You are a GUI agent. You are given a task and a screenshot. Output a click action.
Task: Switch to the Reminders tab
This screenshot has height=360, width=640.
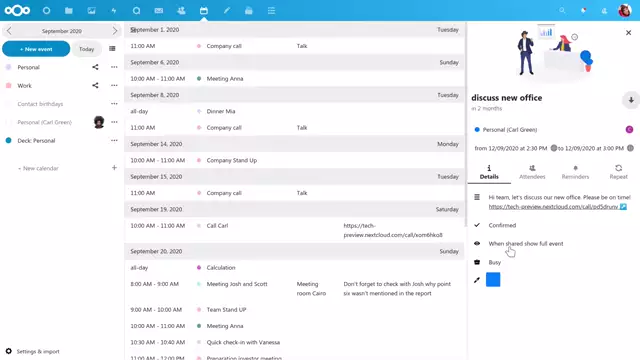pos(576,173)
